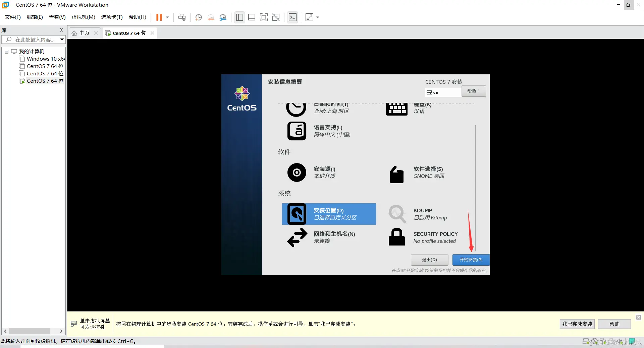Open the library search dropdown arrow
This screenshot has width=644, height=348.
tap(62, 40)
